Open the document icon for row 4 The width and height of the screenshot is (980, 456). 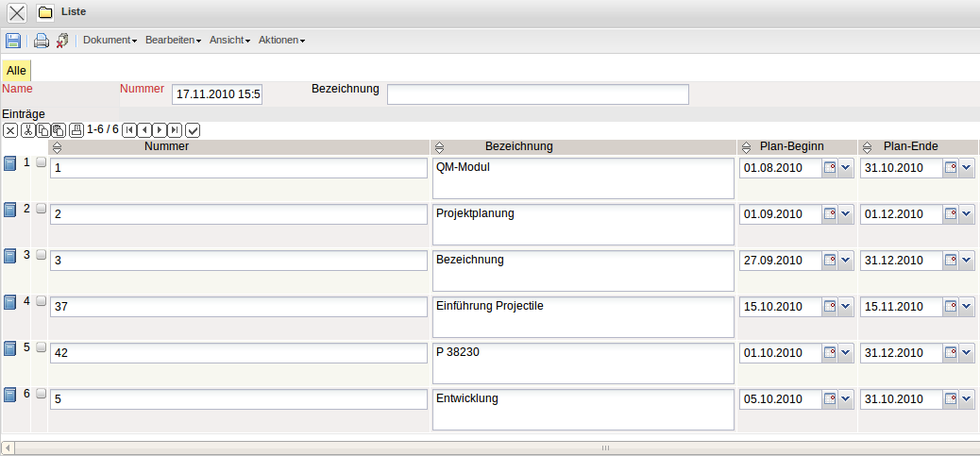pos(10,302)
